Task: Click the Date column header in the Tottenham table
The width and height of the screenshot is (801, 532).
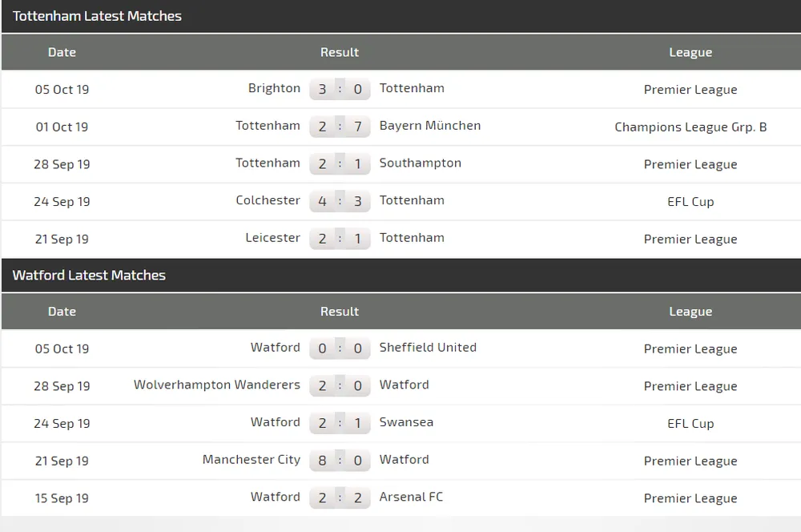Action: click(62, 52)
